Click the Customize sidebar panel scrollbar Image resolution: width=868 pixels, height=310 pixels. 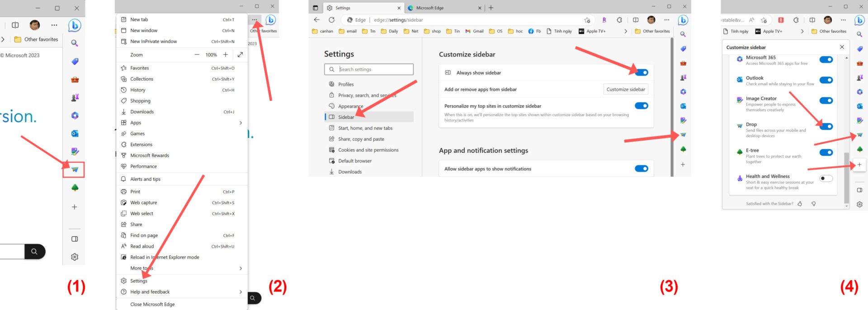tap(846, 178)
